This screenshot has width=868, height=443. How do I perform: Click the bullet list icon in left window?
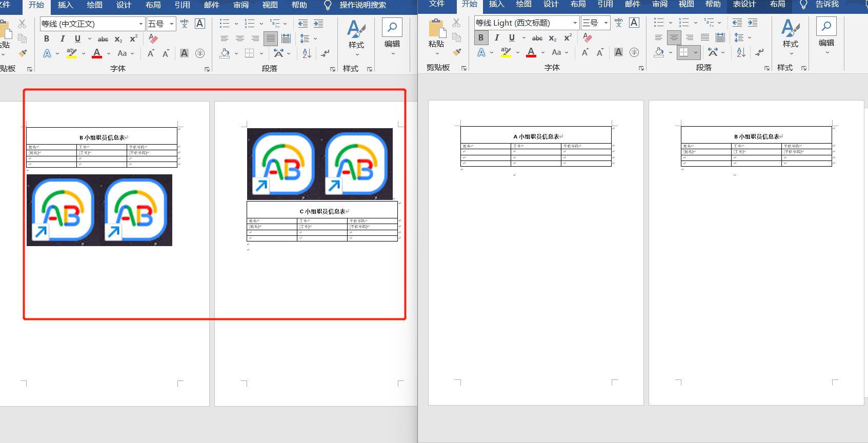pyautogui.click(x=225, y=24)
